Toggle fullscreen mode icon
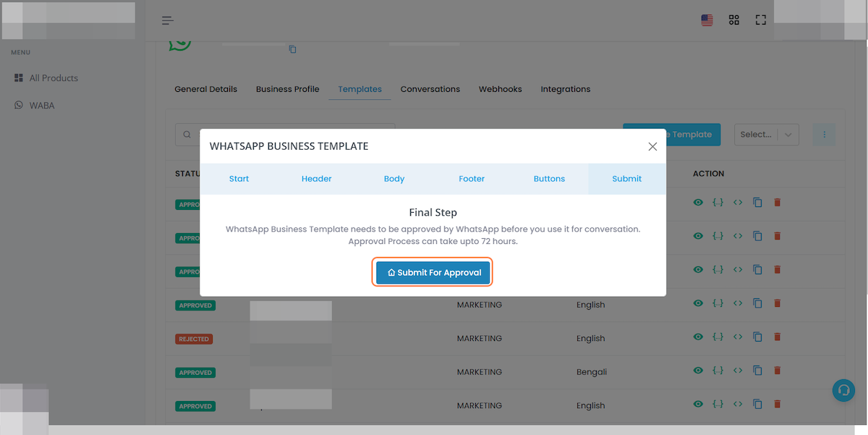The width and height of the screenshot is (868, 435). 761,20
